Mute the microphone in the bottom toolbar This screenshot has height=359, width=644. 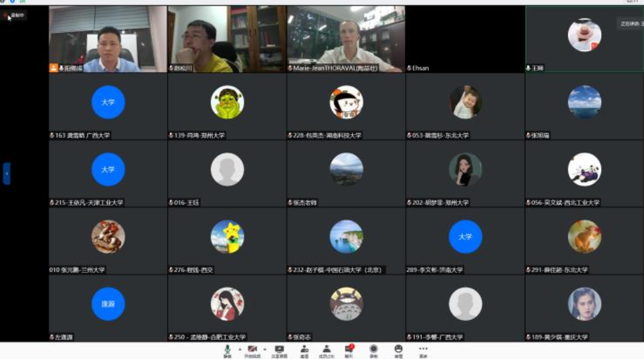tap(227, 350)
